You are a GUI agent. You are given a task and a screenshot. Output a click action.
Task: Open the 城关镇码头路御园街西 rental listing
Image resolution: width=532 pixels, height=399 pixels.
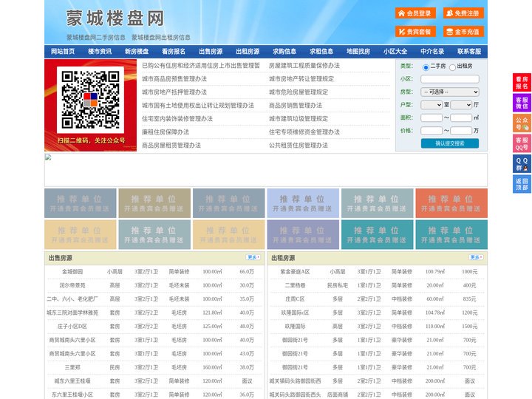(295, 381)
